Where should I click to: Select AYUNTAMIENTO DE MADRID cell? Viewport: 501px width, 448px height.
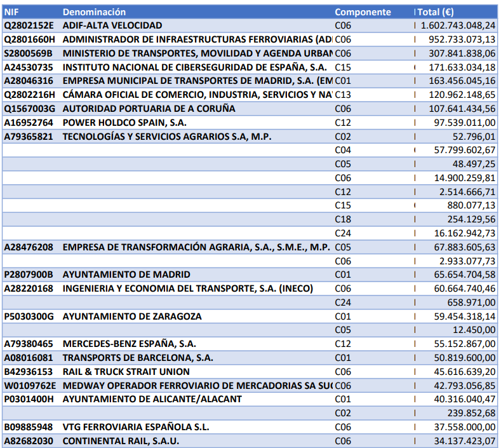(126, 275)
